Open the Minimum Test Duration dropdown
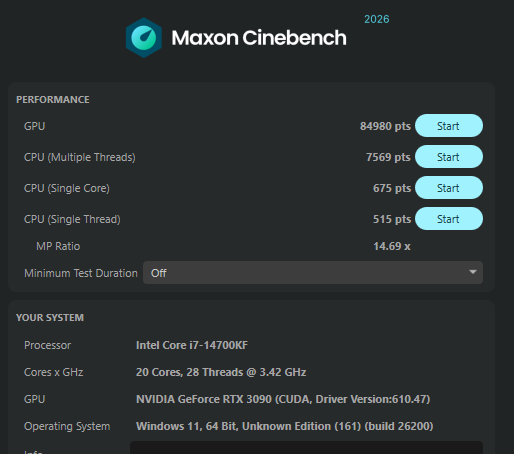Screen dimensions: 514x454 (313, 273)
